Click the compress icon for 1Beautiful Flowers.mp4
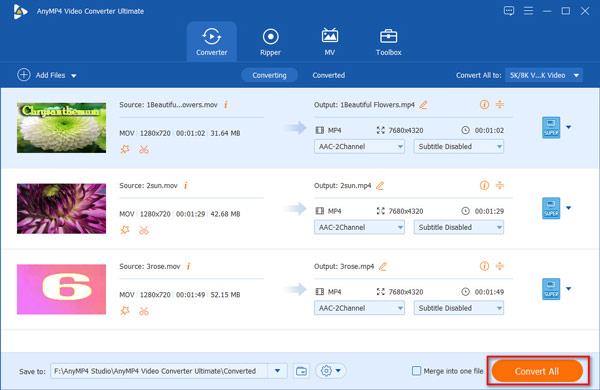This screenshot has width=600, height=390. pyautogui.click(x=500, y=104)
